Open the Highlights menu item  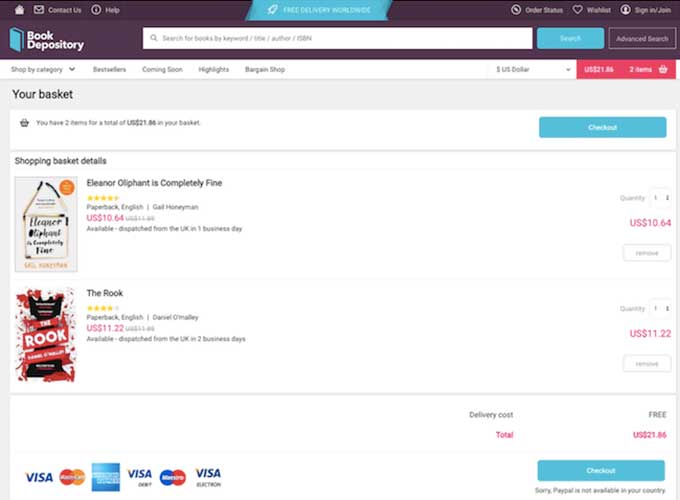click(x=213, y=69)
